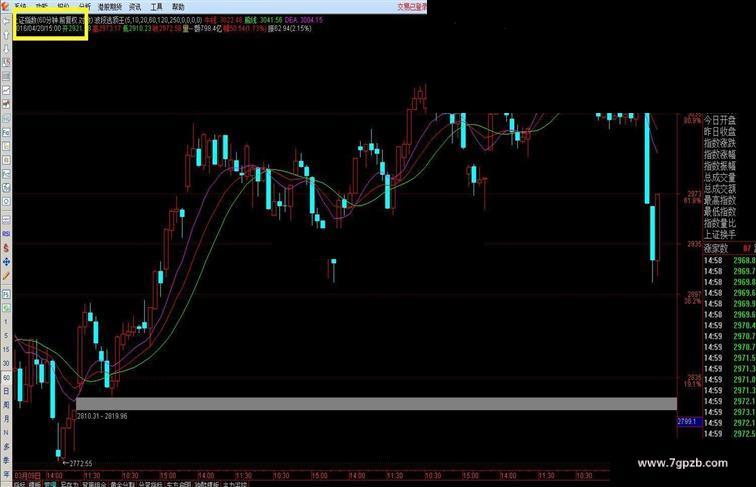
Task: Switch to monthly 月 period
Action: [x=6, y=419]
